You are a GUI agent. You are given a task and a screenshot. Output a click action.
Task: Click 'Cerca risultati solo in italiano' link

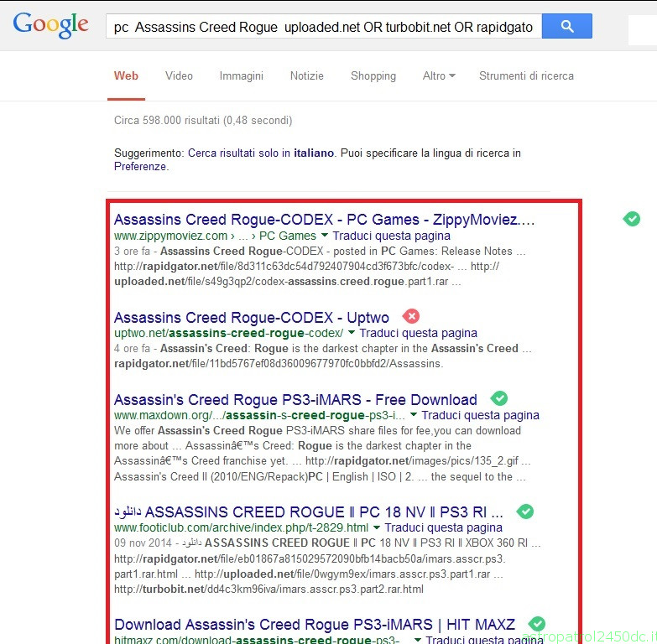click(261, 153)
